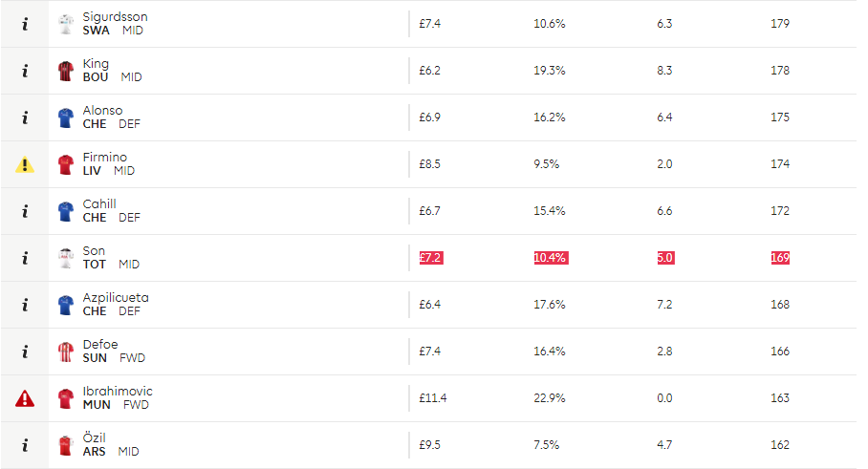Click the Firmino player name
868x469 pixels.
click(104, 157)
